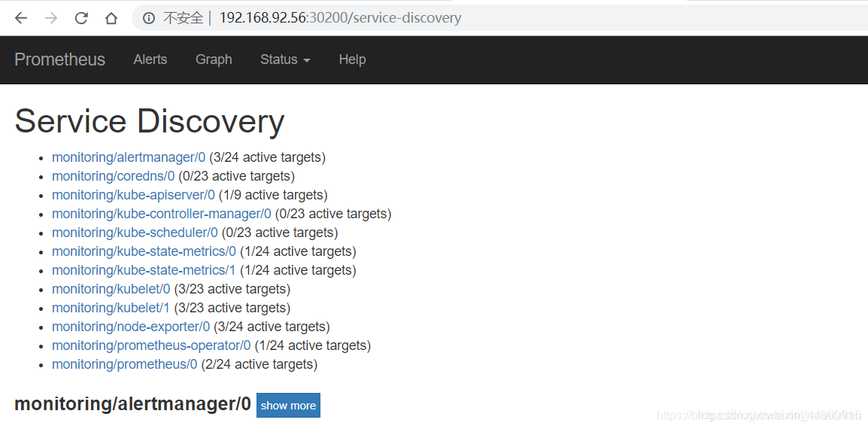Expand the Status dropdown menu
This screenshot has width=868, height=429.
pyautogui.click(x=285, y=59)
